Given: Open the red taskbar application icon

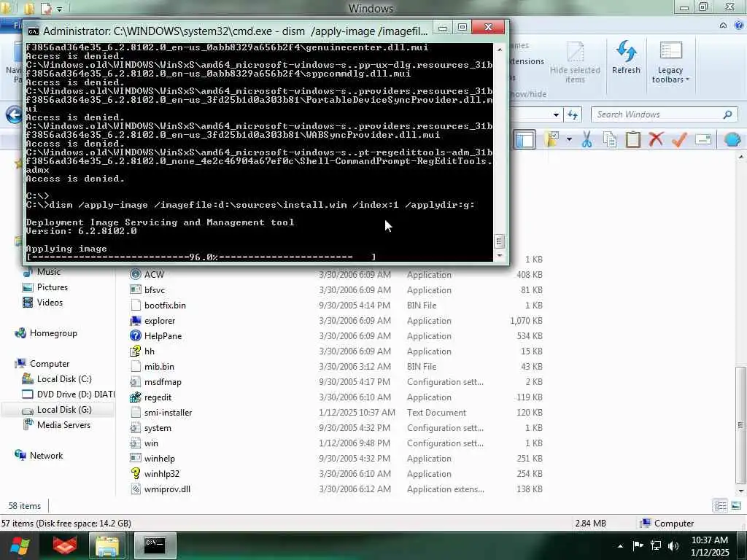Looking at the screenshot, I should [64, 545].
